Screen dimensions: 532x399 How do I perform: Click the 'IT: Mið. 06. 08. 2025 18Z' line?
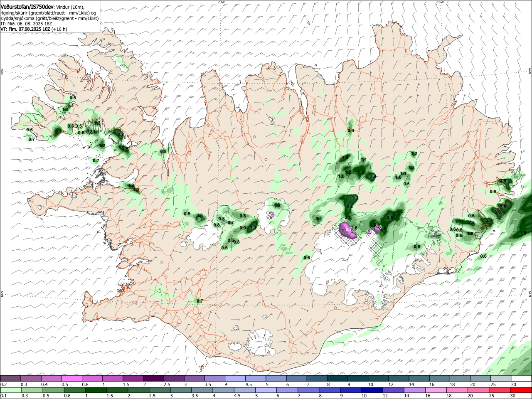(x=26, y=24)
